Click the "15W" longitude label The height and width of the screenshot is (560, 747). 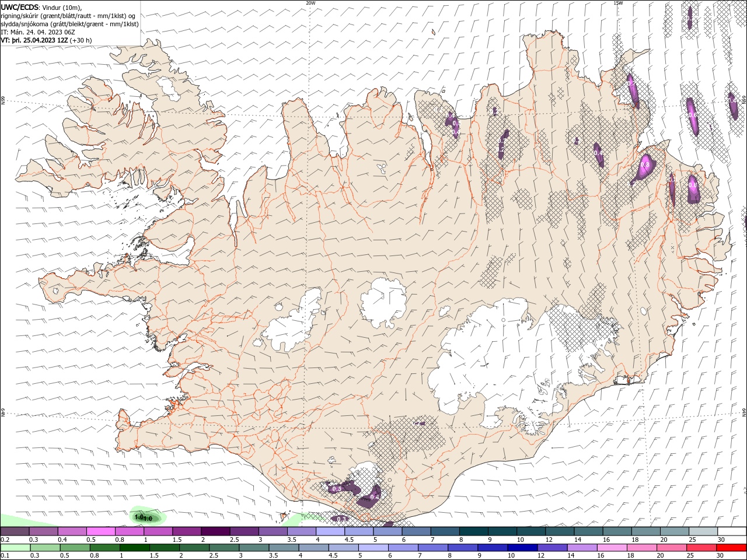coord(617,3)
